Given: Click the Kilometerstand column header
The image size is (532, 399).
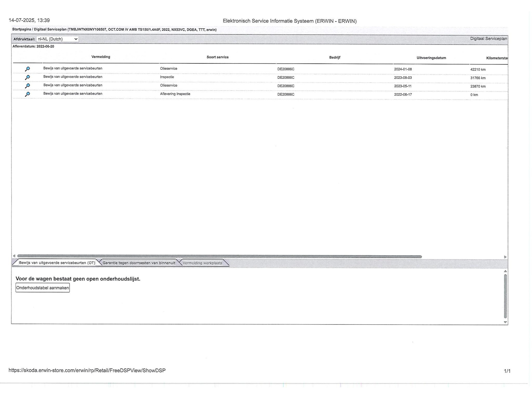Looking at the screenshot, I should (x=497, y=58).
